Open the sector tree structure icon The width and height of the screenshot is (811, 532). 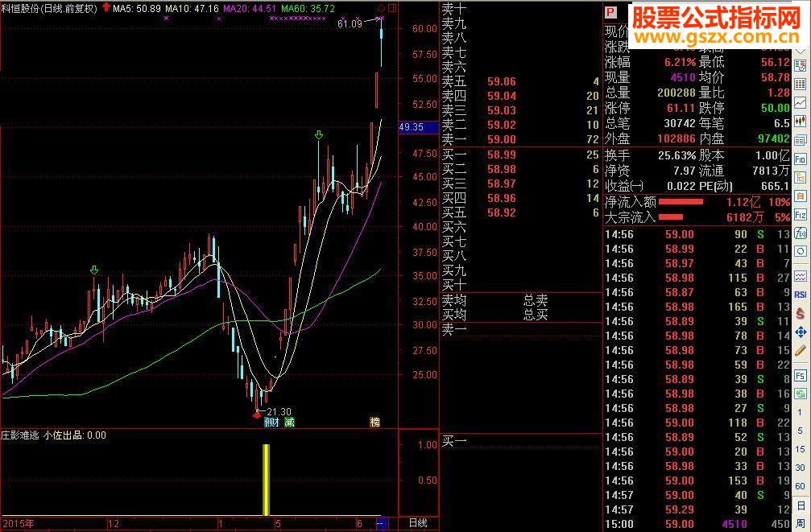[801, 178]
